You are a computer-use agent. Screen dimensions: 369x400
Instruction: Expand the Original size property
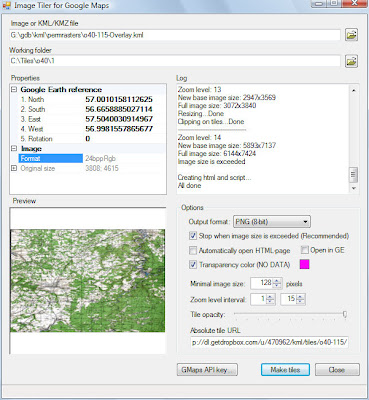[14, 168]
